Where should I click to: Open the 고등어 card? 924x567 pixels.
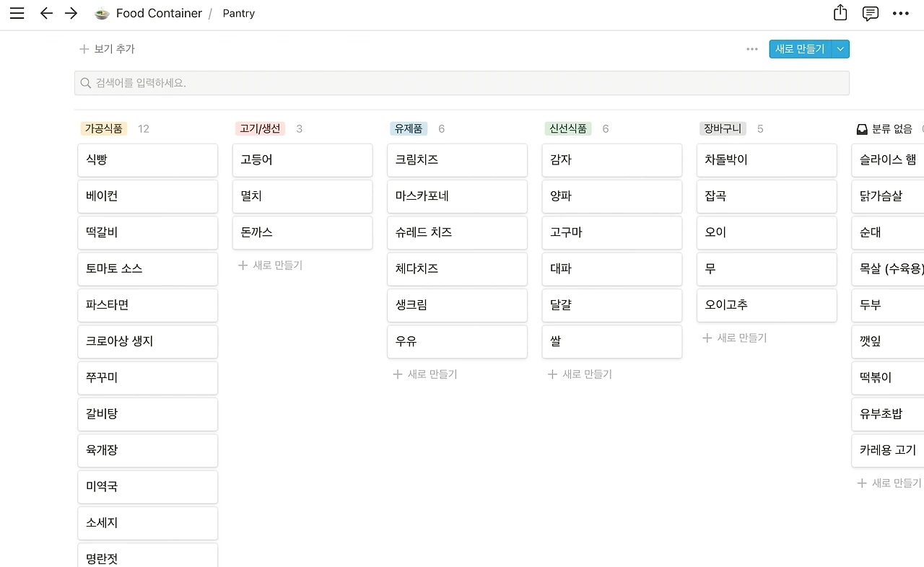[x=302, y=160]
